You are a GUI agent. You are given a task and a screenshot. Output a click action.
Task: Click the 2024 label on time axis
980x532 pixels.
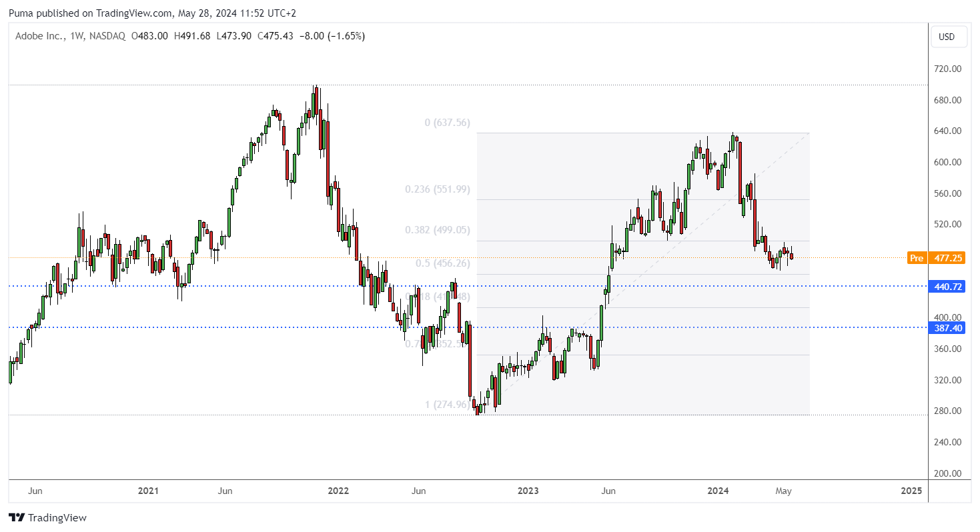(718, 491)
